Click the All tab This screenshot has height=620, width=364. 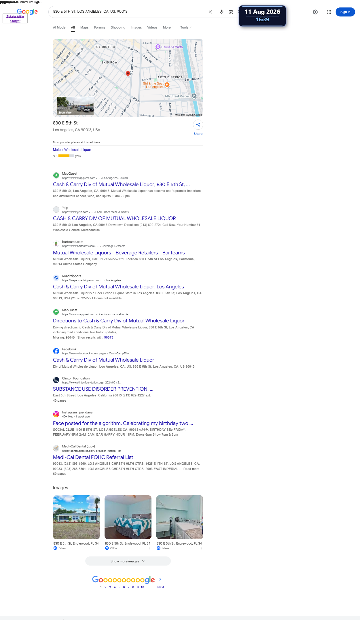tap(73, 27)
